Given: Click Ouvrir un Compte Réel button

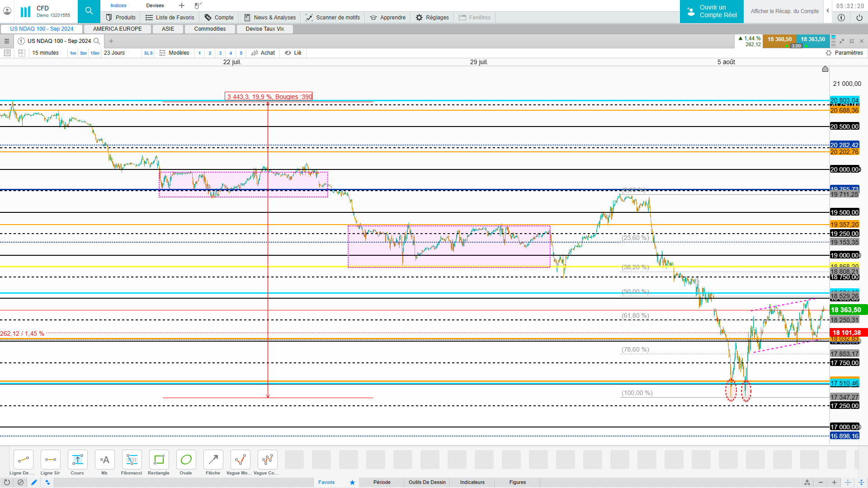Looking at the screenshot, I should [712, 11].
